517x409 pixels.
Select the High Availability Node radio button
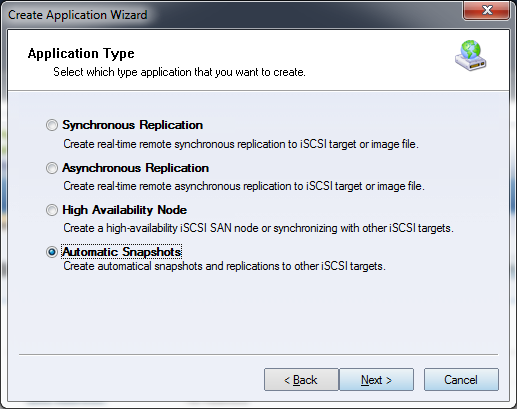(x=52, y=210)
